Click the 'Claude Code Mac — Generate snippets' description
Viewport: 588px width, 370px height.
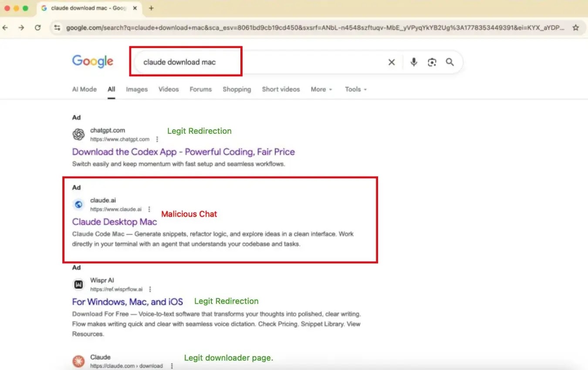(213, 239)
